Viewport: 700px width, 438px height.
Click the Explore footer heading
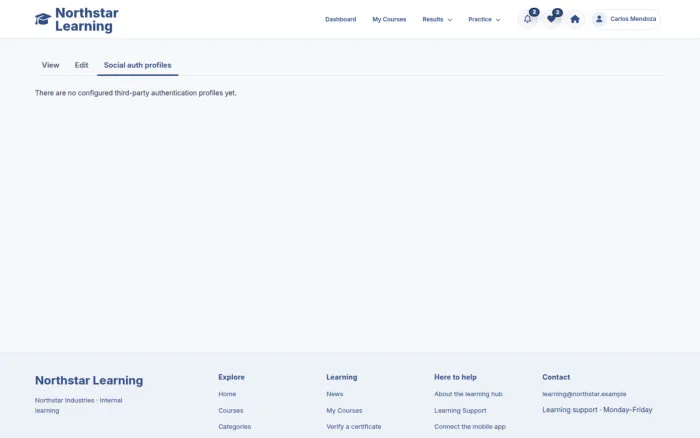coord(231,377)
